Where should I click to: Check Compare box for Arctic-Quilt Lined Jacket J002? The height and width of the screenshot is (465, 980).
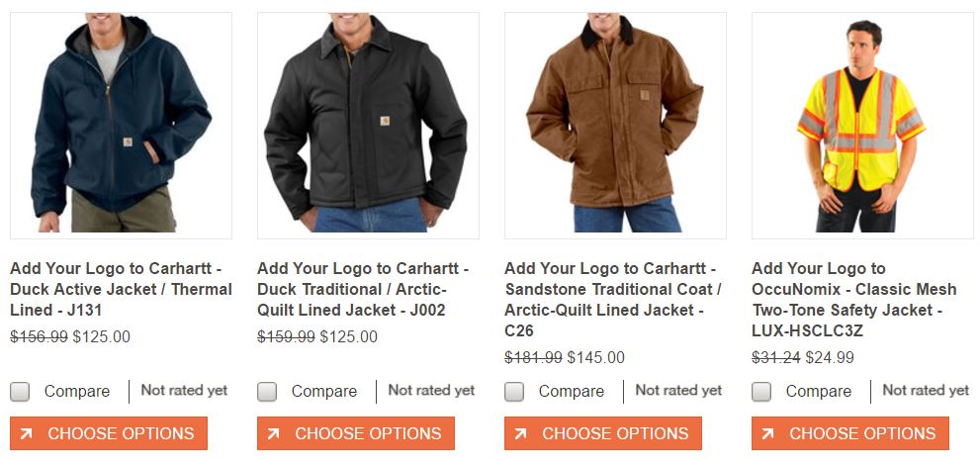point(267,392)
